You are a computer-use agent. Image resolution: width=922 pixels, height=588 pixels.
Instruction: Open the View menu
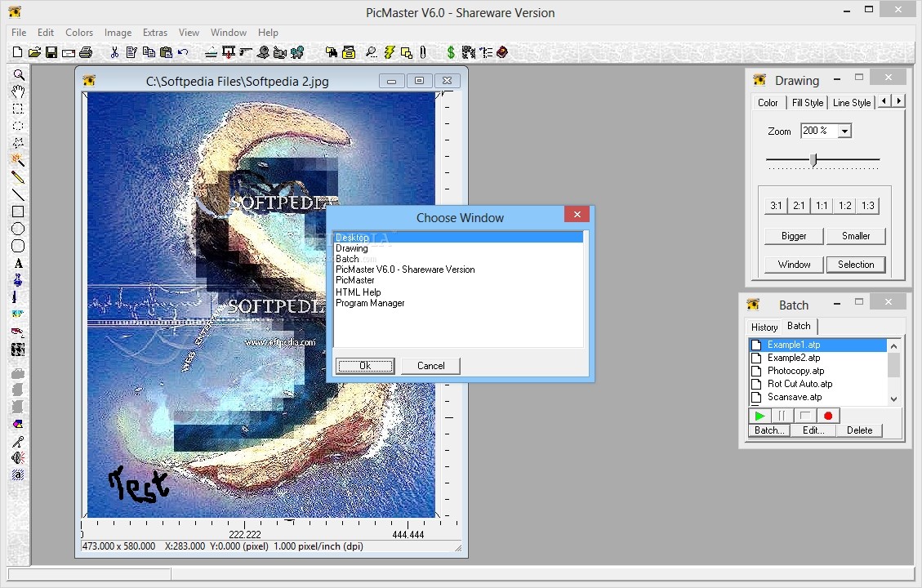[189, 33]
